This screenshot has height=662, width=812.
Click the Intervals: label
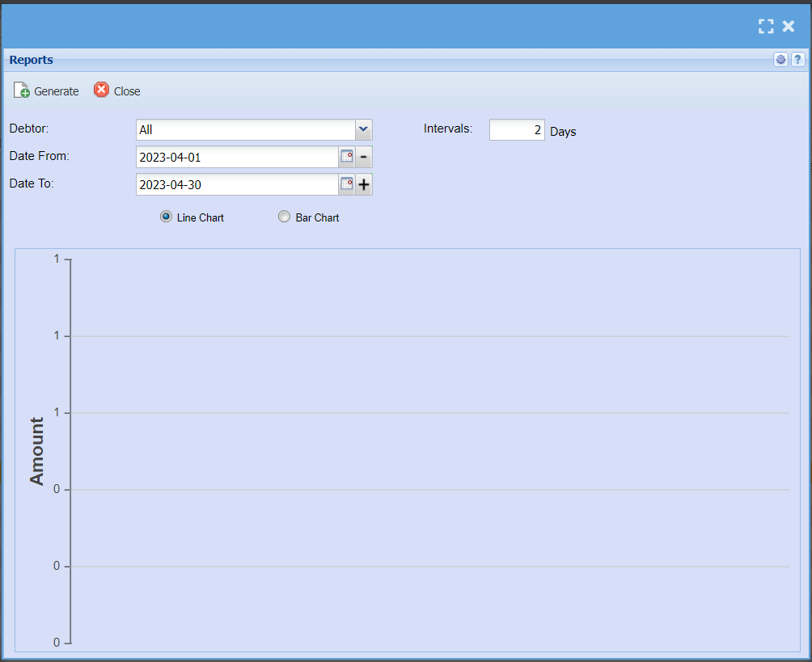pos(448,129)
